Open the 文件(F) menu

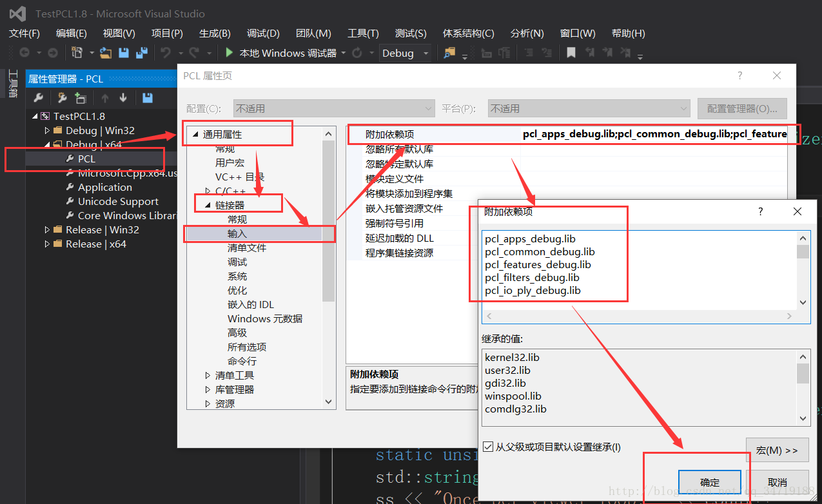[24, 33]
